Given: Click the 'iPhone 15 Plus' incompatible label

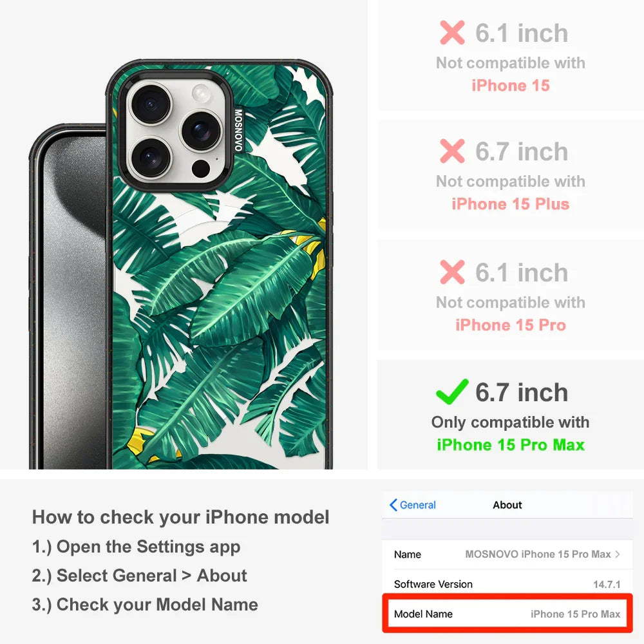Looking at the screenshot, I should point(511,204).
